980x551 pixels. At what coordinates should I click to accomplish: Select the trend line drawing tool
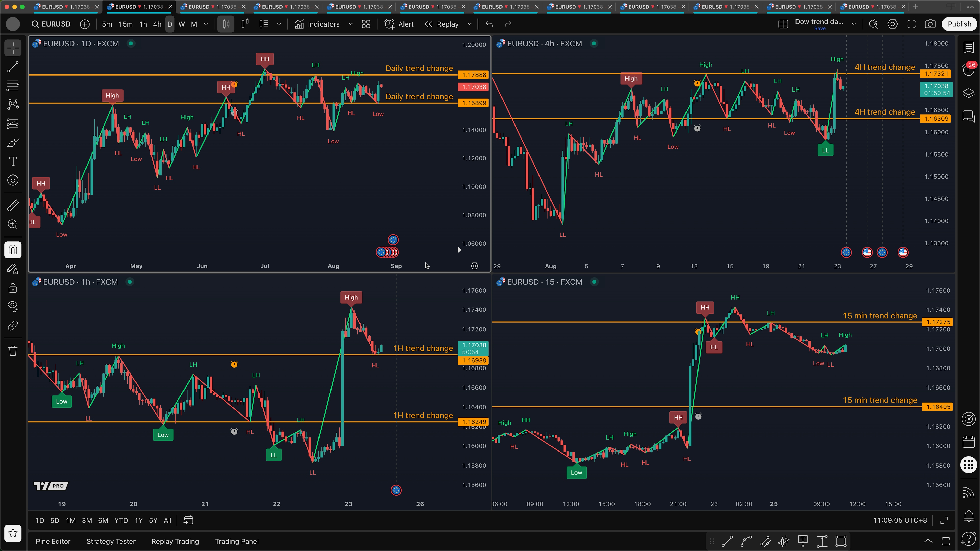tap(13, 67)
